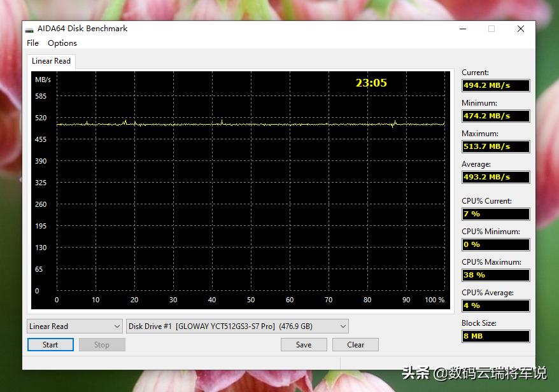Clear the benchmark graph
Screen dimensions: 559x392
click(355, 345)
